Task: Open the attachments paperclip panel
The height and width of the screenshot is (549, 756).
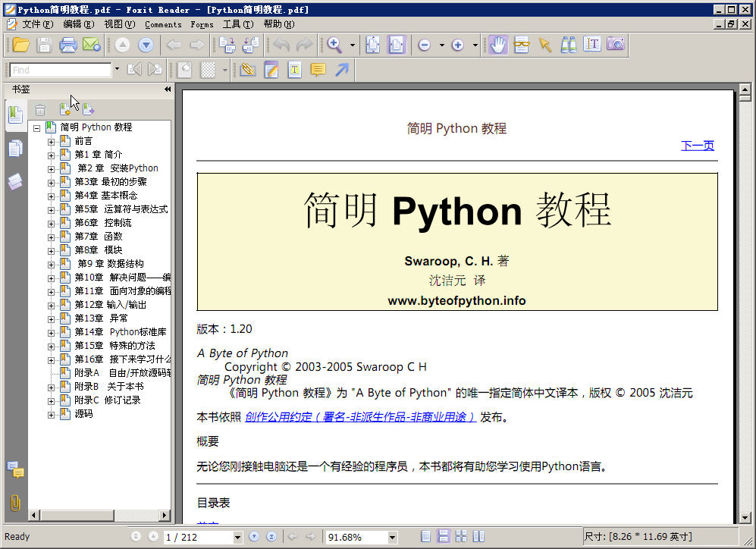Action: point(14,502)
